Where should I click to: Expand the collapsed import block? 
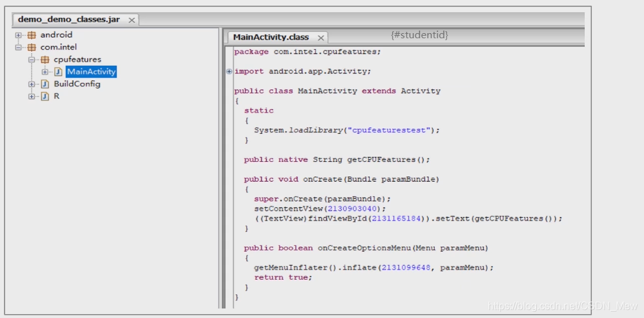click(229, 71)
